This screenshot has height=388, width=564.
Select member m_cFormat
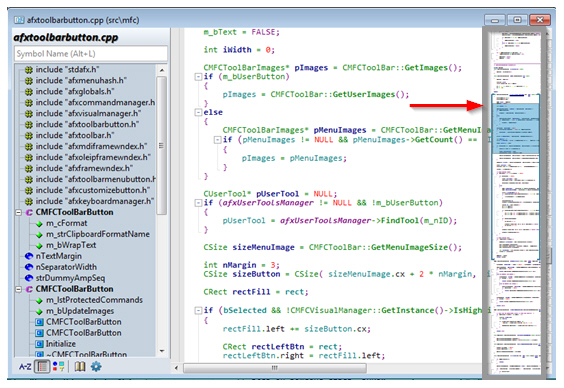(67, 223)
